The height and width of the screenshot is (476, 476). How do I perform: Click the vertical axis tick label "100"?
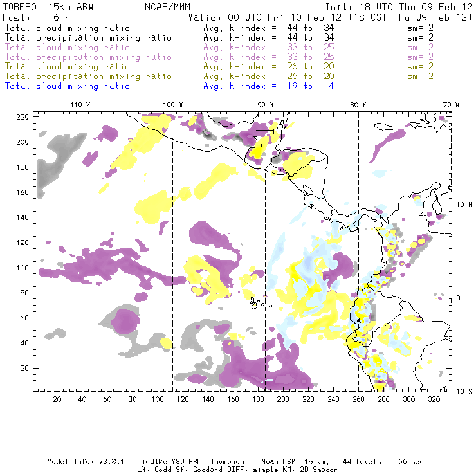(23, 268)
